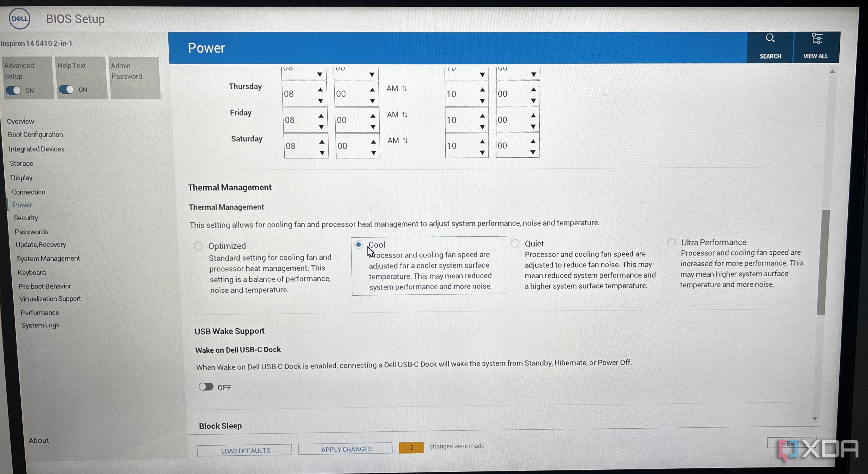868x474 pixels.
Task: Click Saturday's first hour field 08
Action: (306, 146)
